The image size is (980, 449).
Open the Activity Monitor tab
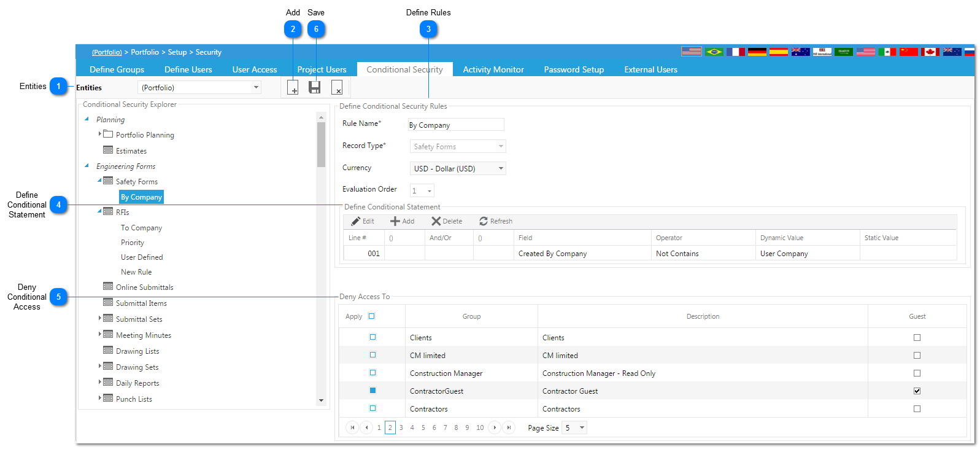(493, 69)
